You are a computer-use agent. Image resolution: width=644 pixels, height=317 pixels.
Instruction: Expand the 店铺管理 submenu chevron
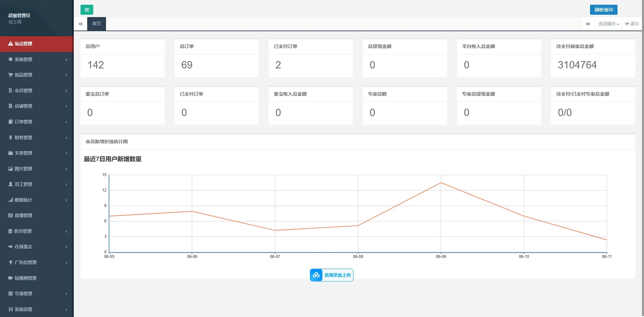tap(66, 106)
